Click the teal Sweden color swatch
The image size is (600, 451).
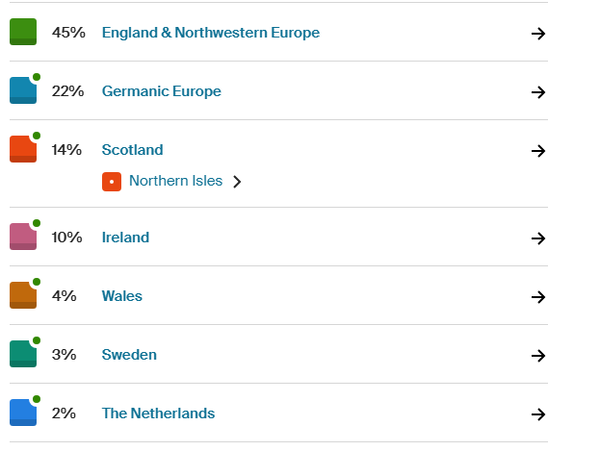point(23,354)
